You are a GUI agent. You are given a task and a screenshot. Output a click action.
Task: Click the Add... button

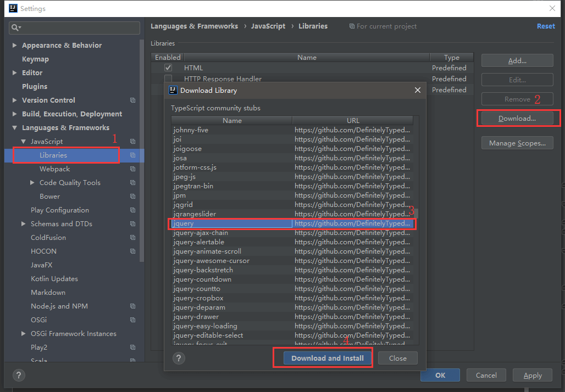(x=517, y=61)
